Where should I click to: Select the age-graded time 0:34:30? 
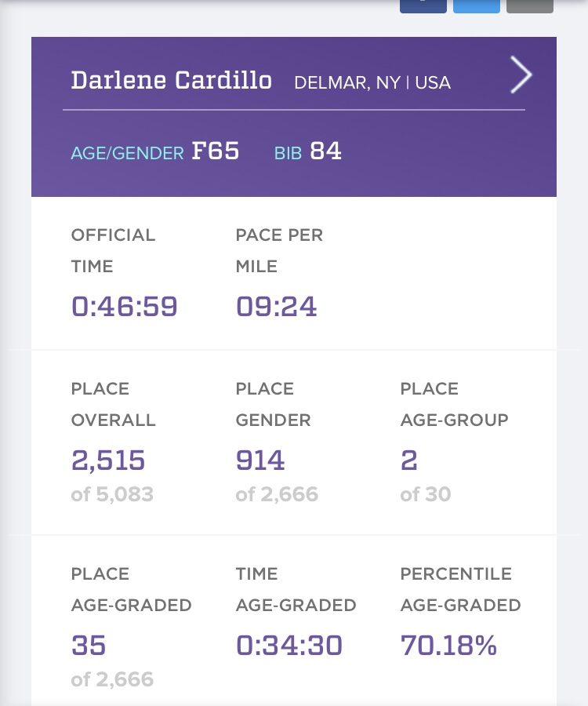tap(289, 645)
